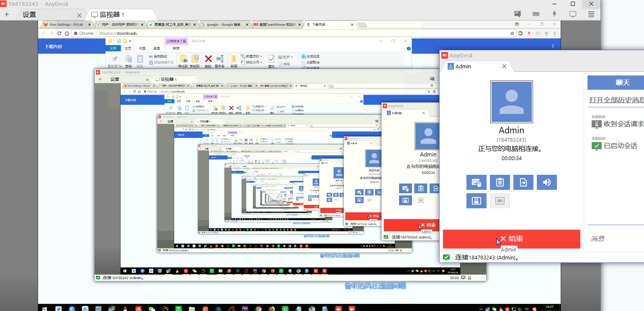The height and width of the screenshot is (311, 644).
Task: Close the User Settings - GitLab Chrome tab
Action: tap(89, 25)
